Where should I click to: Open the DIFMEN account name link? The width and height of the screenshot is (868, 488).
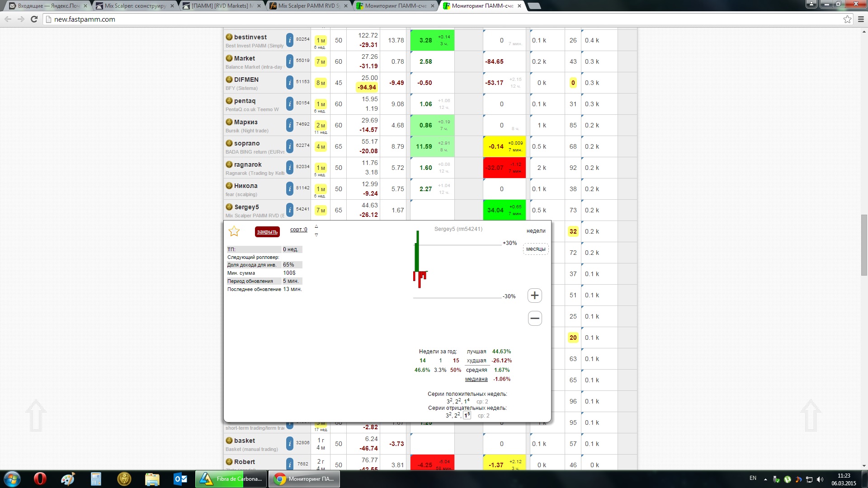(x=246, y=80)
